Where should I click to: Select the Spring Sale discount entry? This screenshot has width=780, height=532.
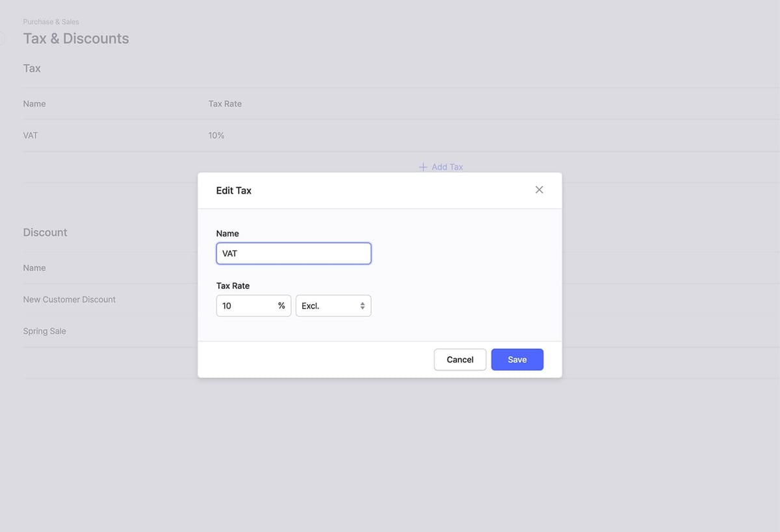[x=44, y=331]
